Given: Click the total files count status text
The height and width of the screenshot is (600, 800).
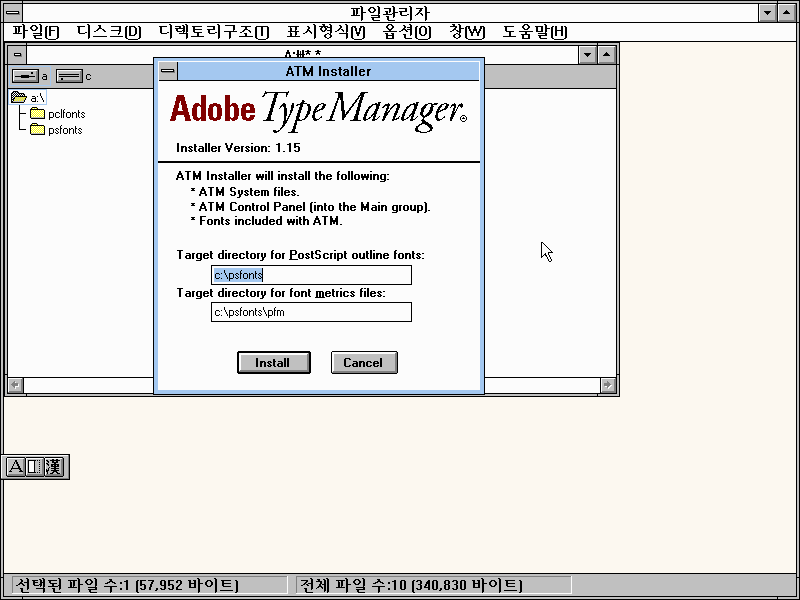Looking at the screenshot, I should (411, 585).
